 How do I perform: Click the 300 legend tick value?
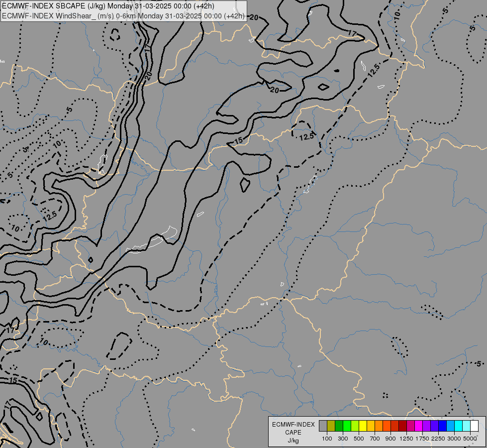click(343, 439)
